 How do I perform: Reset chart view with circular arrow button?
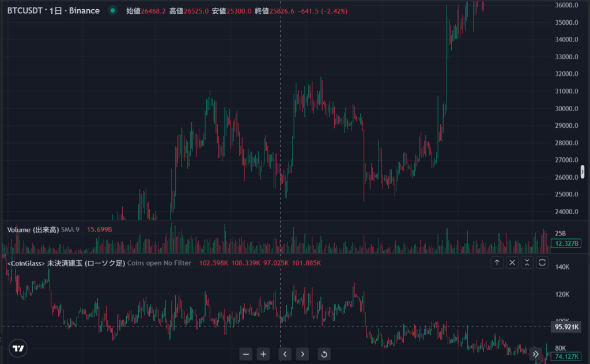(x=324, y=354)
